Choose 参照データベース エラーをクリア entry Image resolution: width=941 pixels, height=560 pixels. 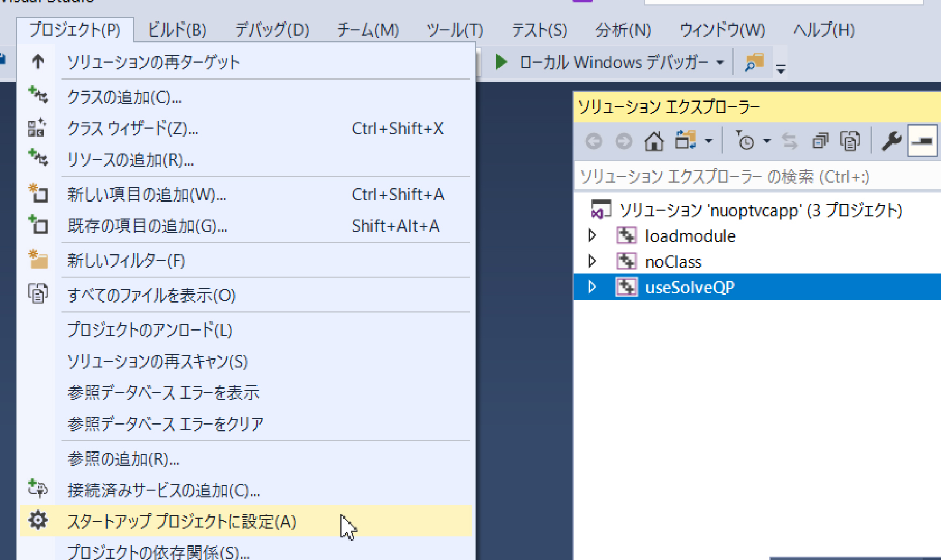pos(246,423)
